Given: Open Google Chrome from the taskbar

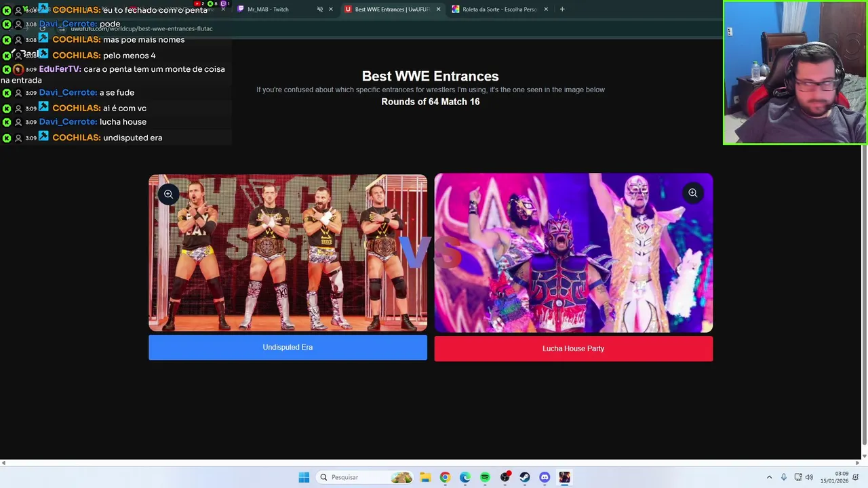Looking at the screenshot, I should pos(445,477).
